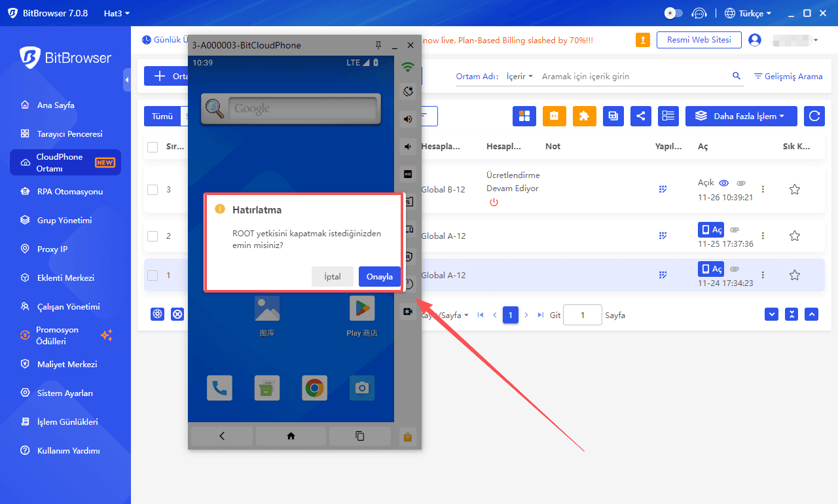Screen dimensions: 838x504
Task: Click the share environments icon button
Action: coord(640,116)
